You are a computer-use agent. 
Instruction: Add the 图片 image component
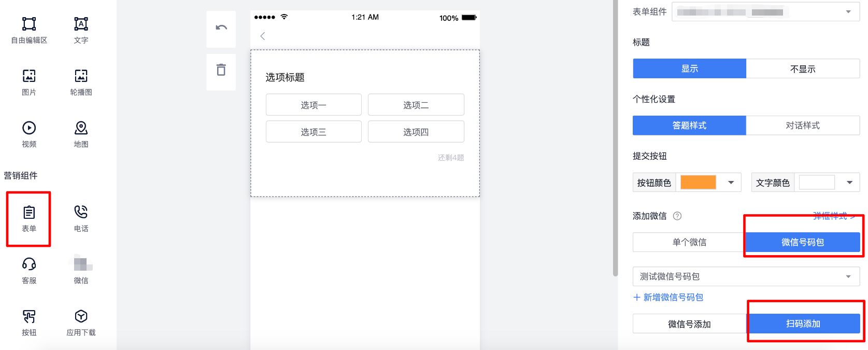pyautogui.click(x=29, y=82)
